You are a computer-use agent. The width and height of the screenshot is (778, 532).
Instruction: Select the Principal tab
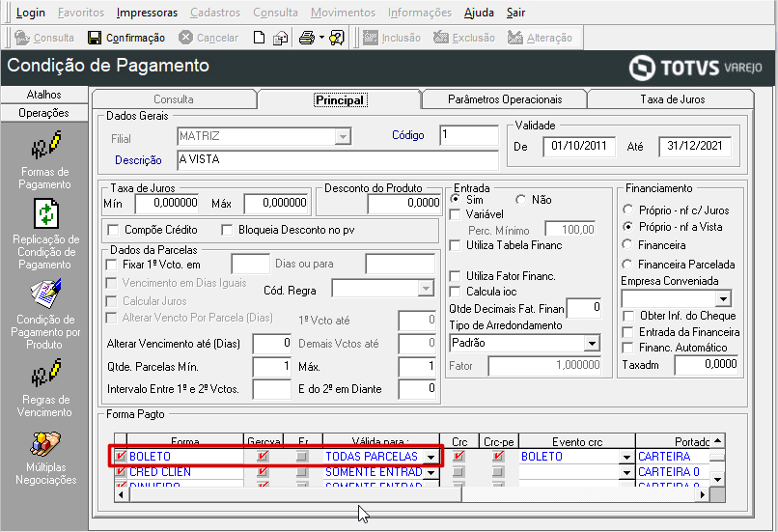coord(340,99)
